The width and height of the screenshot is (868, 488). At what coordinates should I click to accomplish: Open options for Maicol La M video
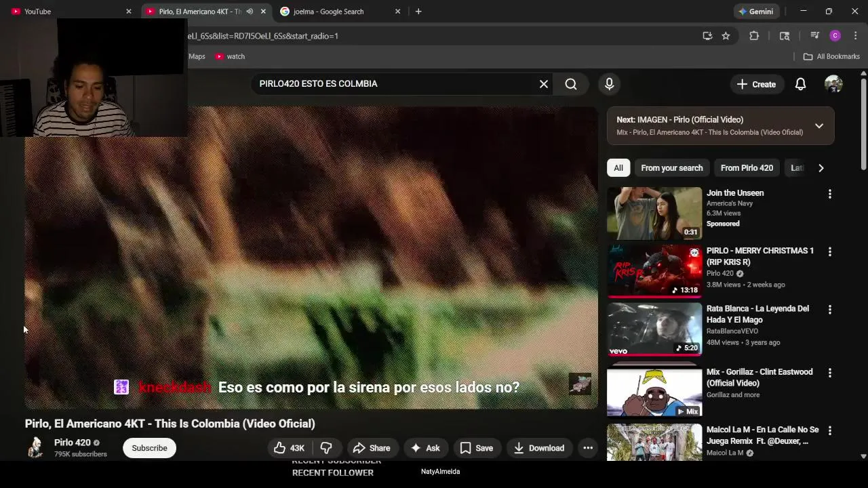(x=829, y=430)
